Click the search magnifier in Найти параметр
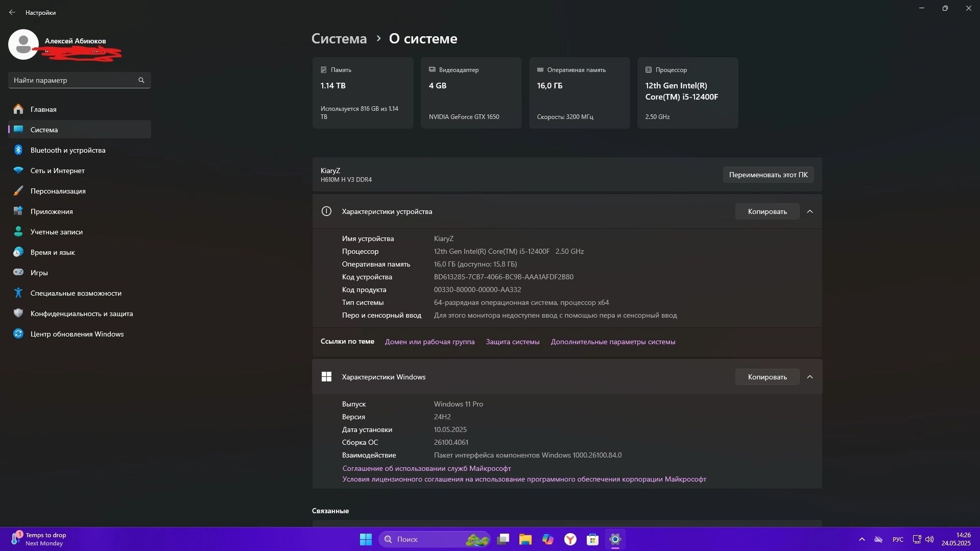 141,80
